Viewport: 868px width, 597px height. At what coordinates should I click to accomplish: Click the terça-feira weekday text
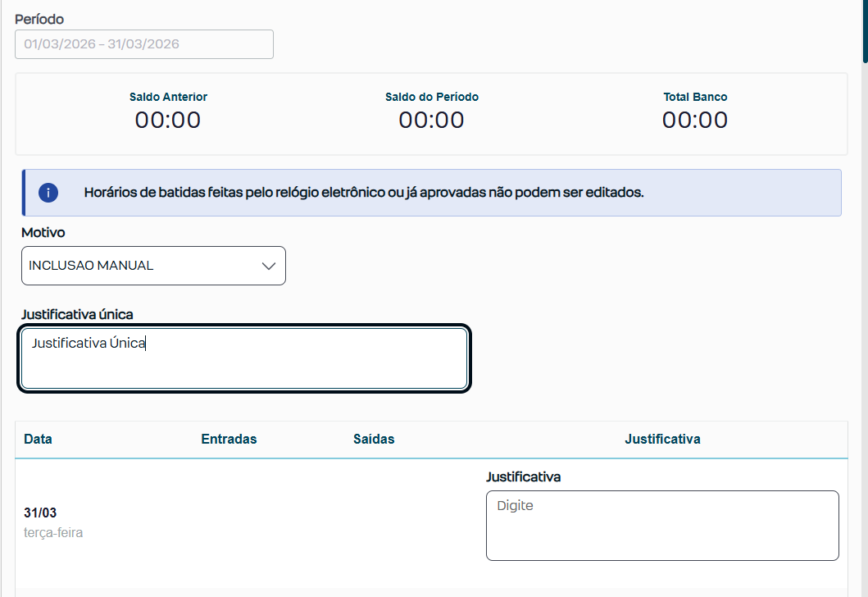[53, 533]
